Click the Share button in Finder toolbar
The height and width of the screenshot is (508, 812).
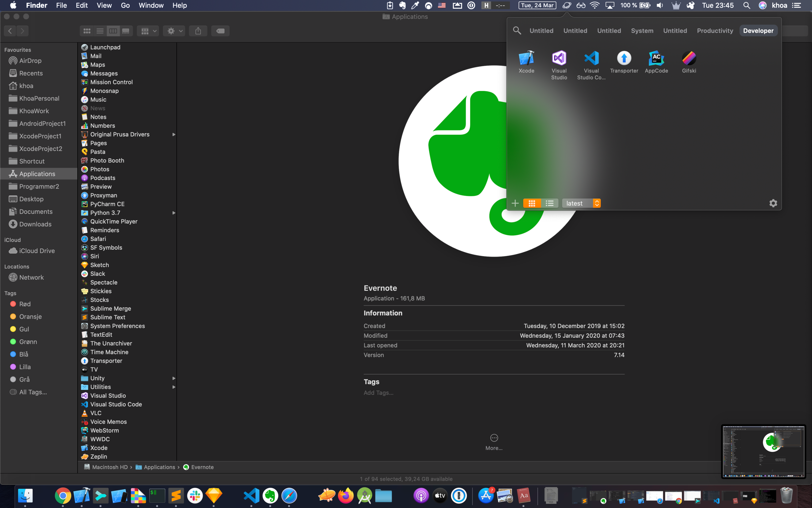coord(198,31)
